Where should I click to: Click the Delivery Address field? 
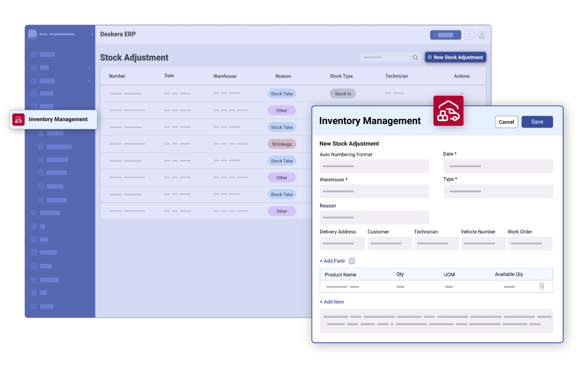click(342, 244)
